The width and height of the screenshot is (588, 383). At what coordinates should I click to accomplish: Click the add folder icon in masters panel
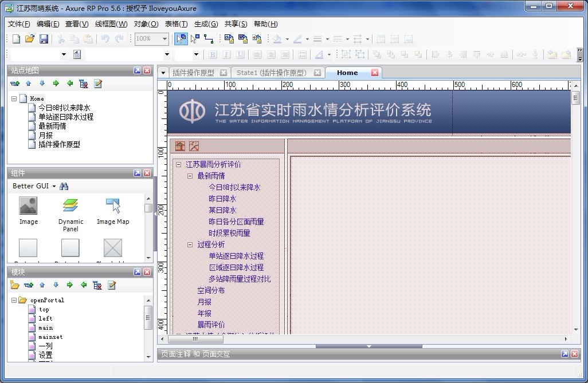pyautogui.click(x=15, y=285)
